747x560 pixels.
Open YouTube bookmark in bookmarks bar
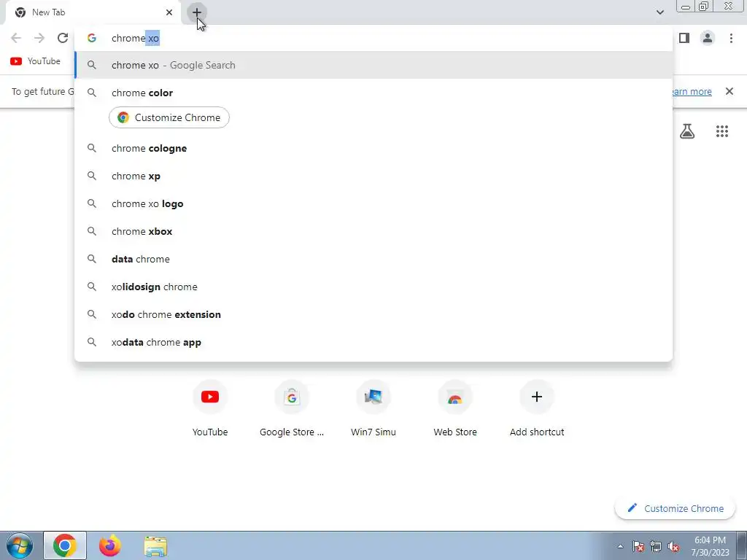[x=36, y=61]
